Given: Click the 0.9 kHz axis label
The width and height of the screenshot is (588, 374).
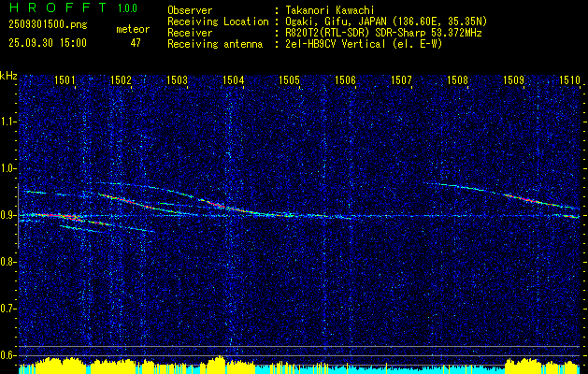Looking at the screenshot, I should [x=7, y=215].
